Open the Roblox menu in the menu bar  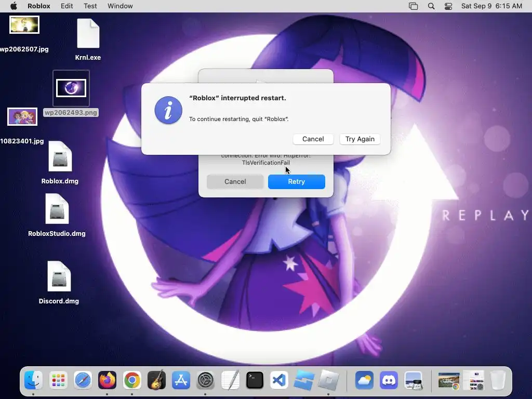click(38, 6)
